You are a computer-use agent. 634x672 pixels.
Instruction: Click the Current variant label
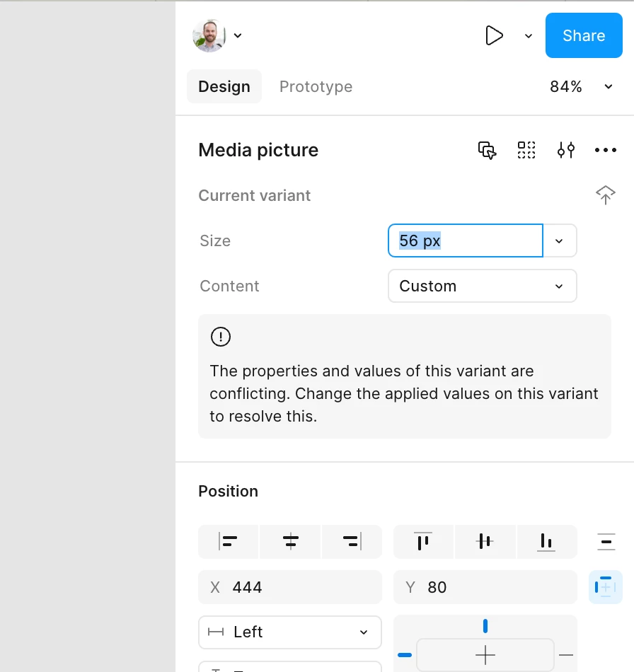click(254, 195)
